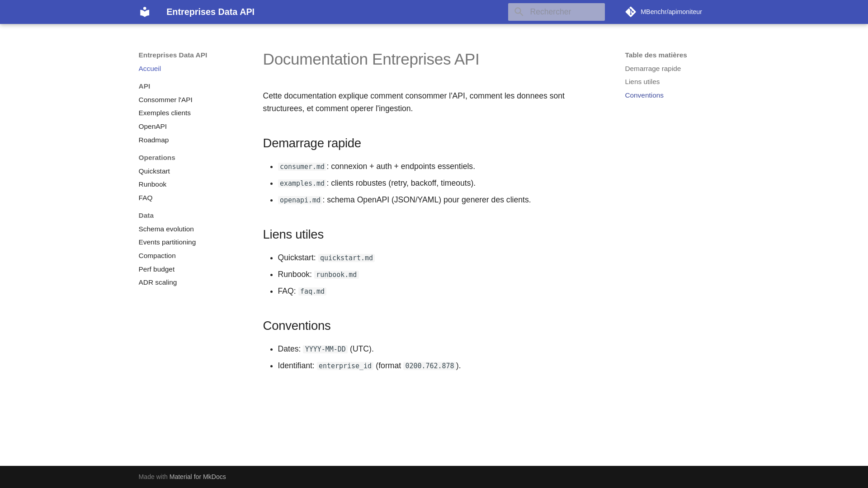Open the OpenAPI navigation entry
Screen dimensions: 868x488
pos(153,127)
